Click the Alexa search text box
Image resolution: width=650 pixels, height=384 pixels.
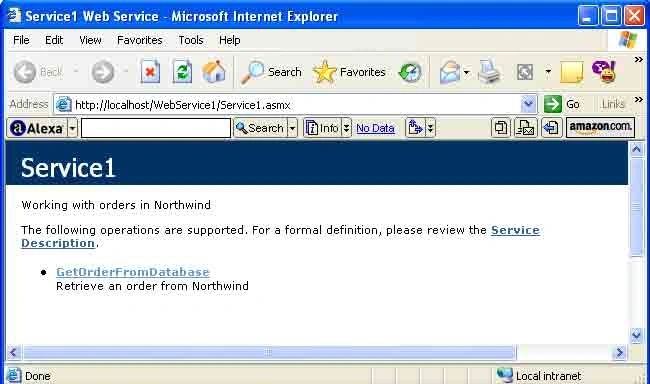pyautogui.click(x=156, y=128)
